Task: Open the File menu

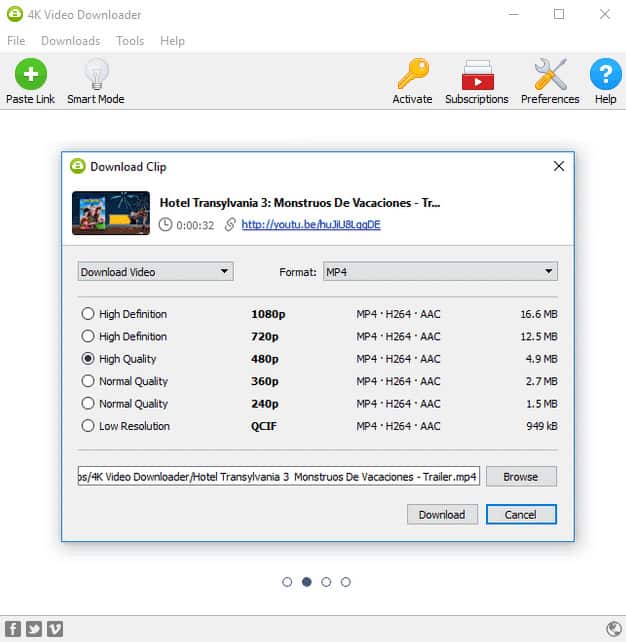Action: point(16,41)
